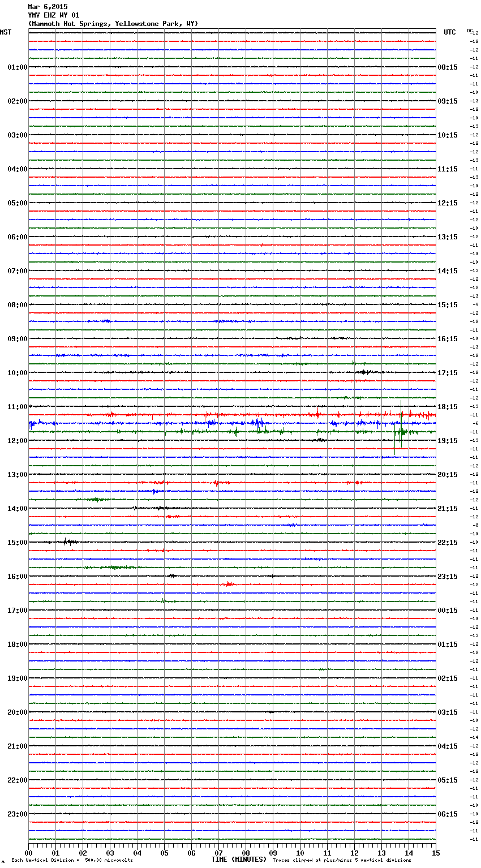Select the MST time label "05:00"
The width and height of the screenshot is (481, 868).
pos(18,203)
